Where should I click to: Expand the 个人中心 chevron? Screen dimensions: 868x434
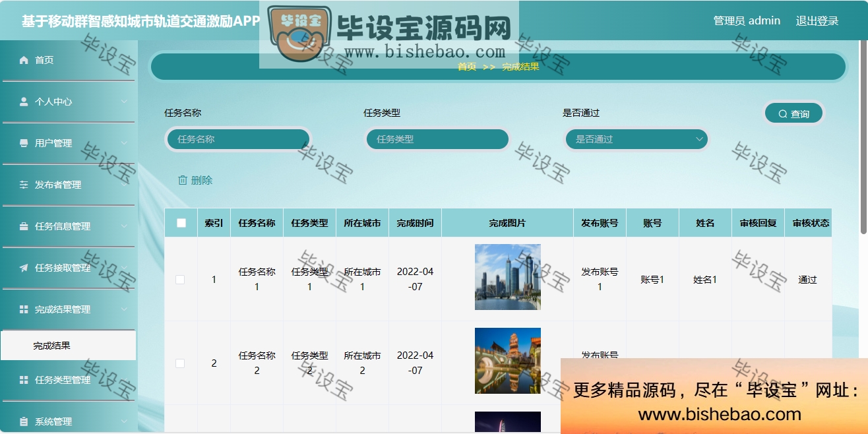tap(124, 102)
